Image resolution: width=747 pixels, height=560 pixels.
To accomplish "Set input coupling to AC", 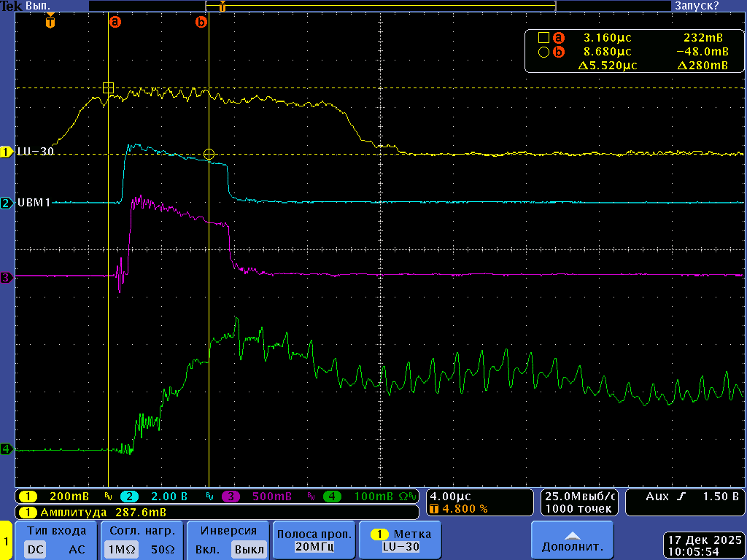I will pyautogui.click(x=77, y=549).
